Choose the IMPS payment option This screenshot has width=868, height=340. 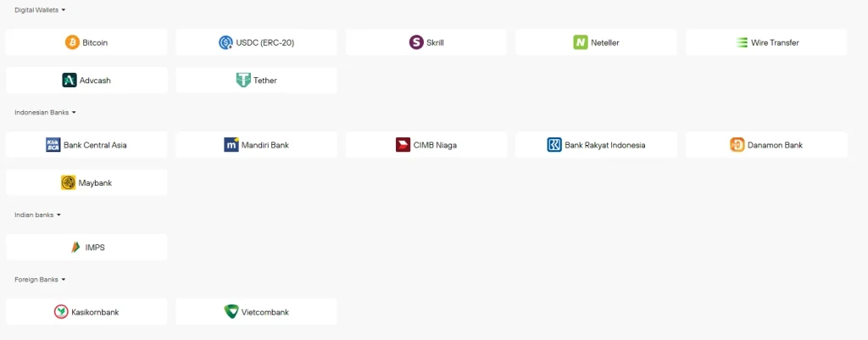[86, 247]
